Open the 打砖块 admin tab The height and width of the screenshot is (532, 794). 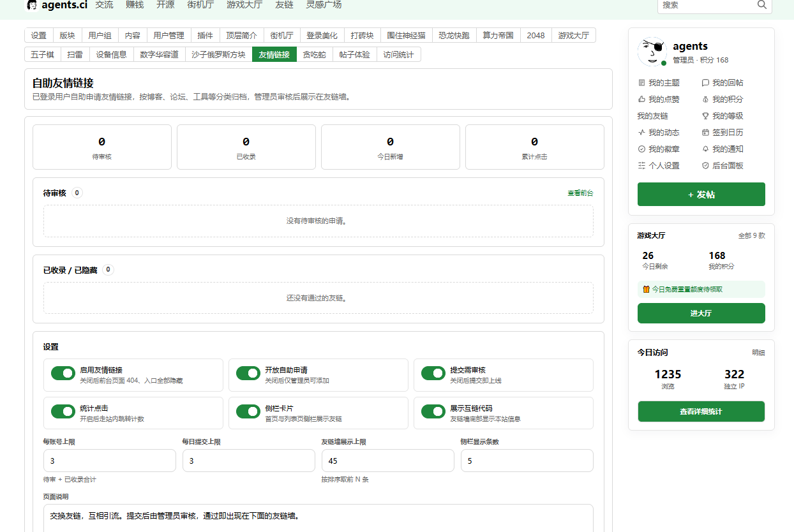(x=362, y=36)
